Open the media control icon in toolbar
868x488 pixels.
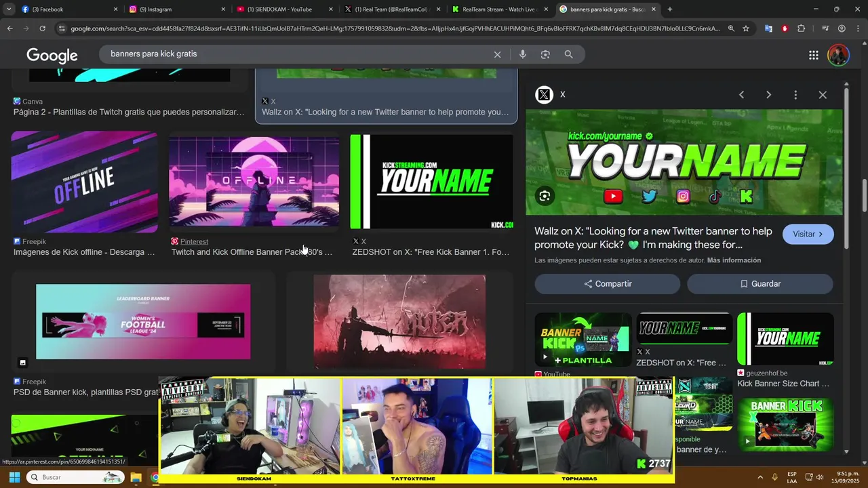[825, 28]
